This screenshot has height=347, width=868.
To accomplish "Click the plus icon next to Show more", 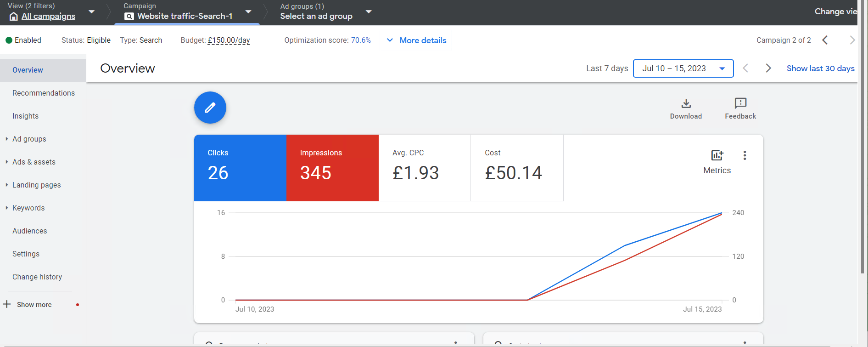I will [x=7, y=304].
